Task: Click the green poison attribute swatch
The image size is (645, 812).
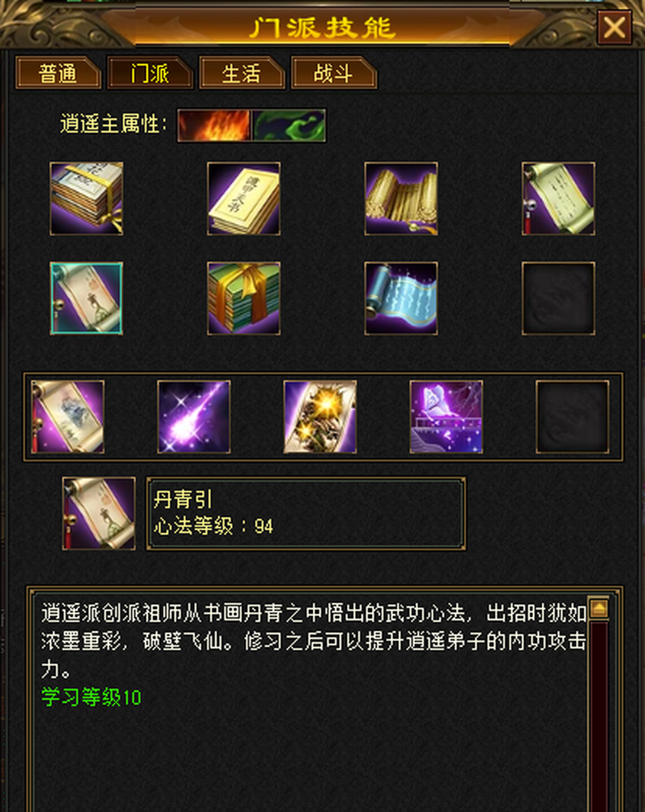Action: 289,125
